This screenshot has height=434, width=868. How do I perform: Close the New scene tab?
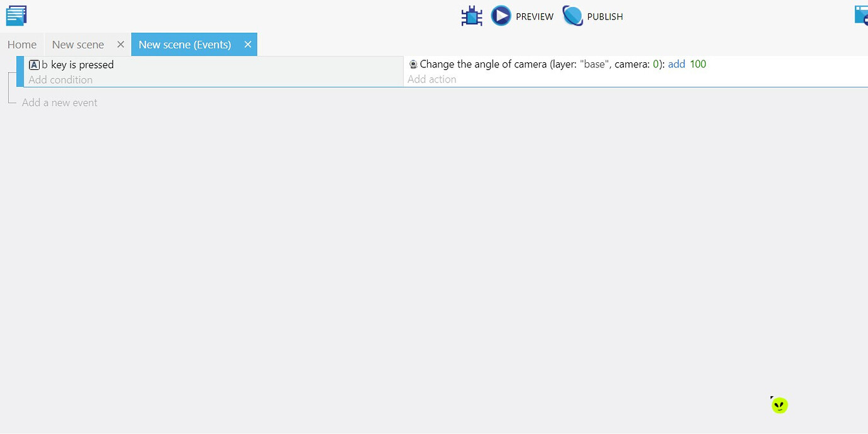(121, 45)
